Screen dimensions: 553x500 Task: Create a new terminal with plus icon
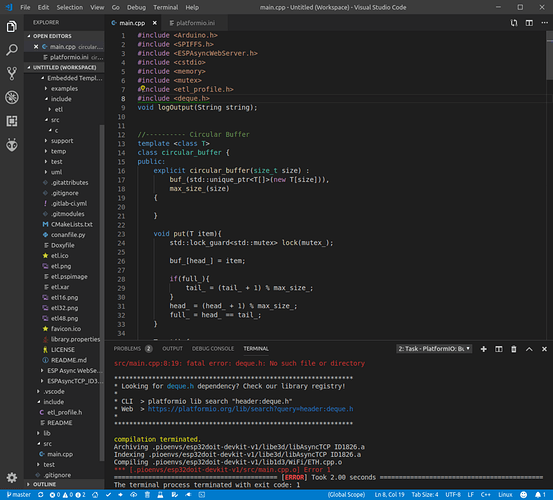484,349
